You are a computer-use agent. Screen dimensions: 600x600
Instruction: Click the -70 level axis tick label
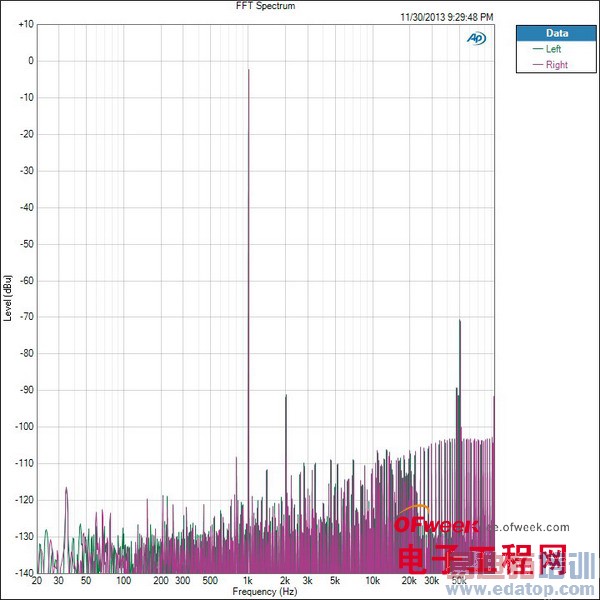pos(26,317)
